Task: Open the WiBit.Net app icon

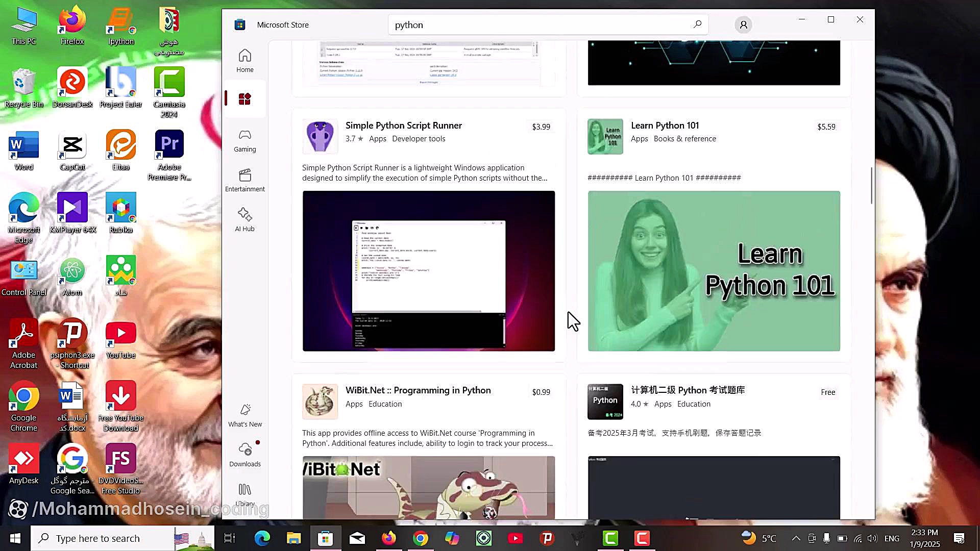Action: pos(320,402)
